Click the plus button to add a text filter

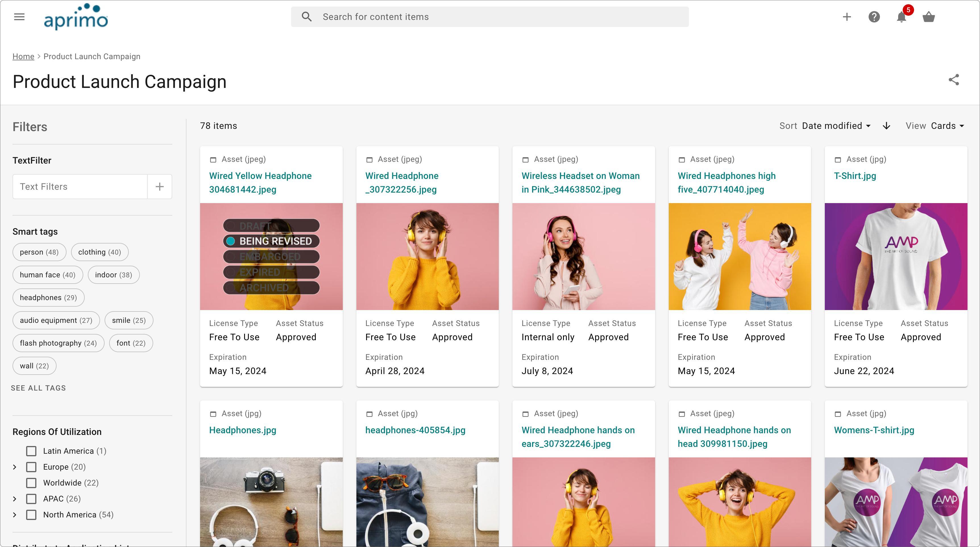pyautogui.click(x=160, y=187)
